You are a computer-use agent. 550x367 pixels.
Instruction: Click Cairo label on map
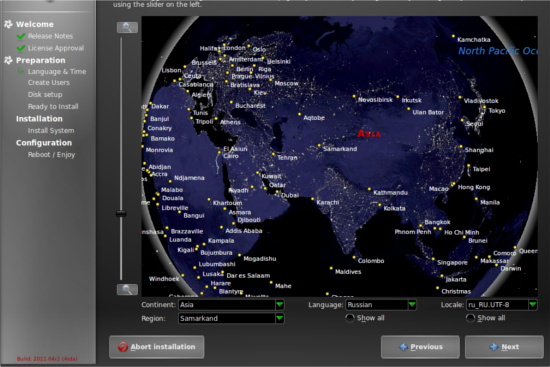[x=231, y=156]
